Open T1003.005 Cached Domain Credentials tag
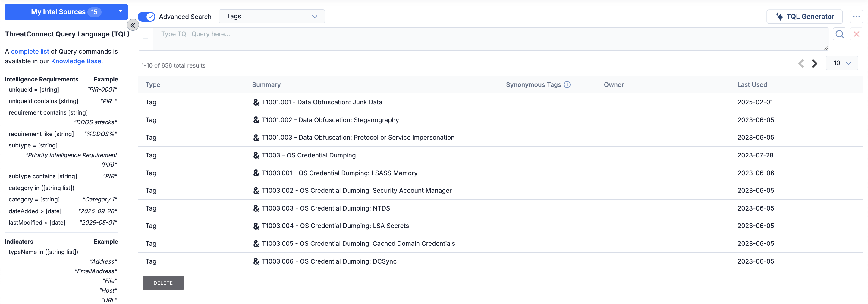Image resolution: width=868 pixels, height=304 pixels. [x=358, y=244]
